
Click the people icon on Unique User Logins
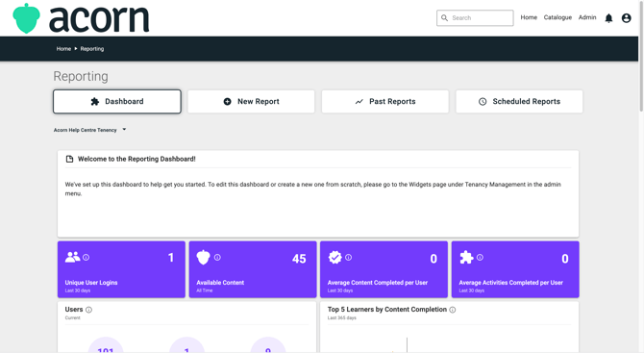pos(73,257)
